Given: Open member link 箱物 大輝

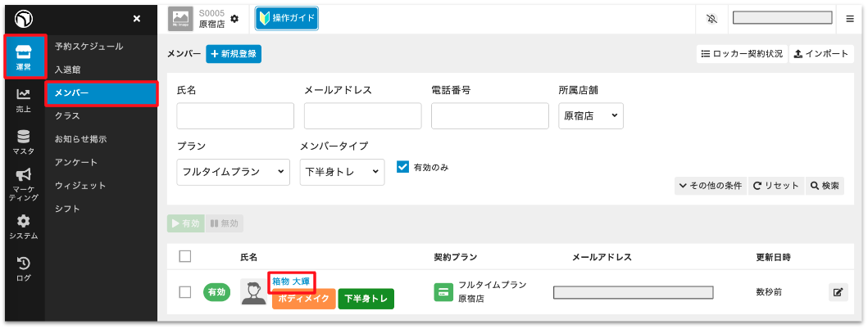Looking at the screenshot, I should (291, 282).
